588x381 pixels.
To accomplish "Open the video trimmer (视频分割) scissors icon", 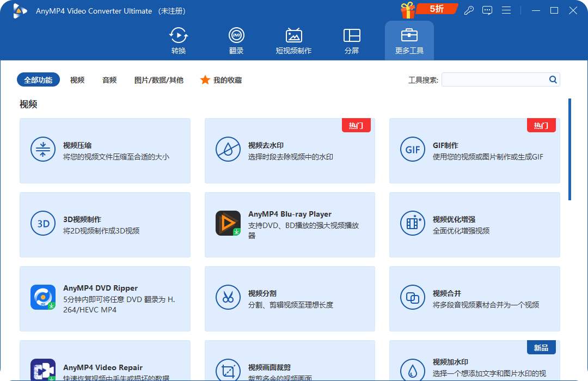I will click(x=227, y=297).
